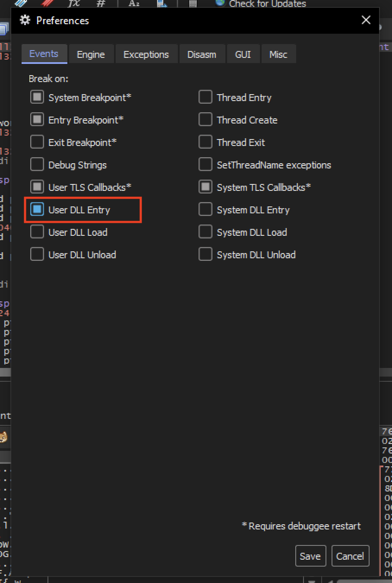Click the Preferences gear icon in title bar
The width and height of the screenshot is (392, 583).
(25, 20)
